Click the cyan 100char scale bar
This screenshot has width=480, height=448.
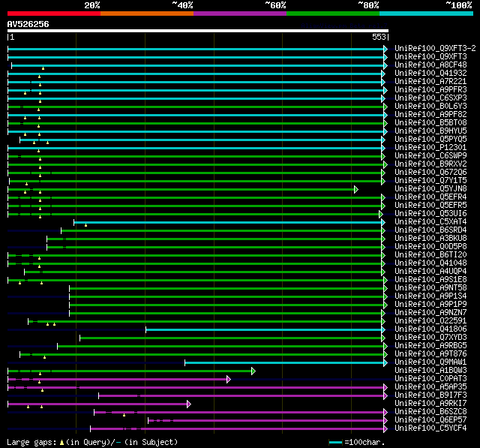tap(335, 442)
